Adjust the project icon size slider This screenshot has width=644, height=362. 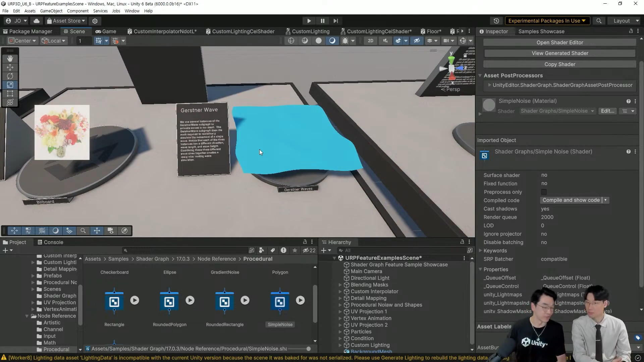(308, 349)
